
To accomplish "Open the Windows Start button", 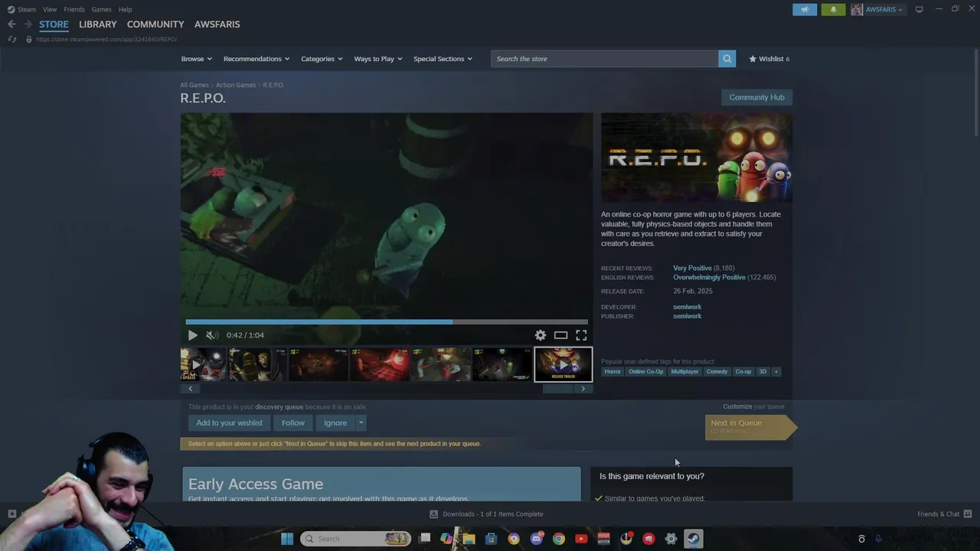I will tap(287, 539).
